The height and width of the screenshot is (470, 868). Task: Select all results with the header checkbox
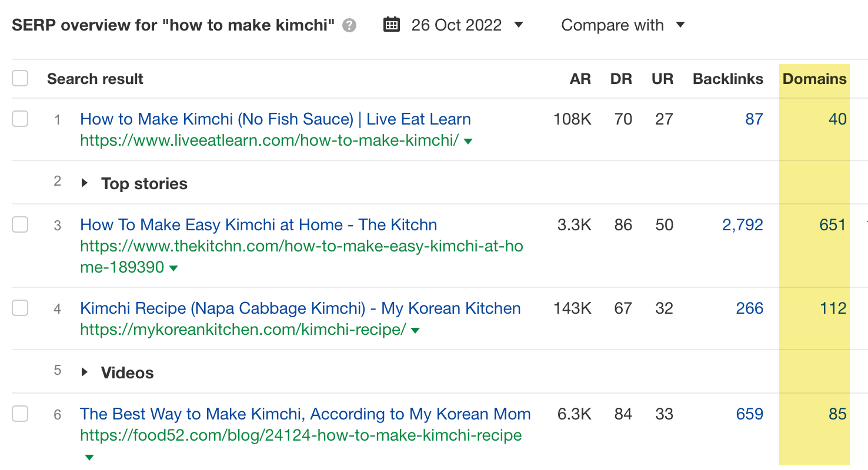20,78
